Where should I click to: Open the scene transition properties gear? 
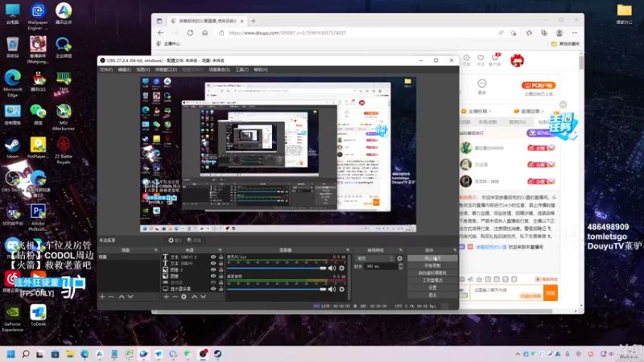pos(399,258)
